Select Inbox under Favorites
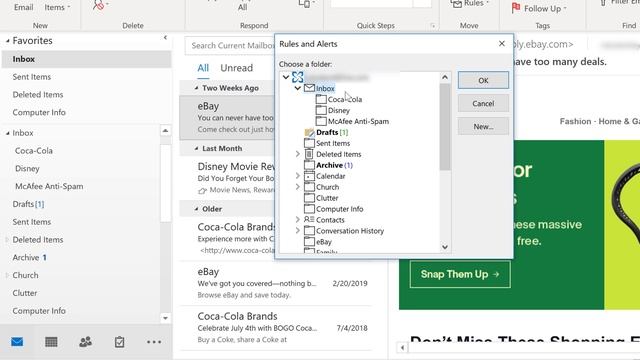The image size is (640, 360). [86, 59]
